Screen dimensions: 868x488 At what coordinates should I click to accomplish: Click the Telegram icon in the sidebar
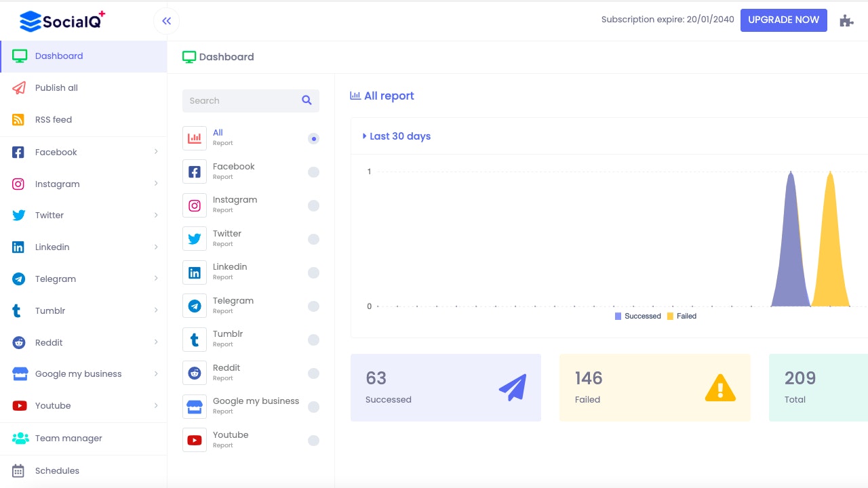tap(18, 279)
